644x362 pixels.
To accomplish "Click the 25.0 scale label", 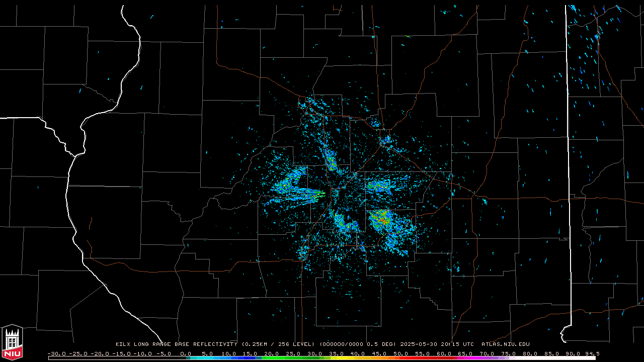I will 293,354.
